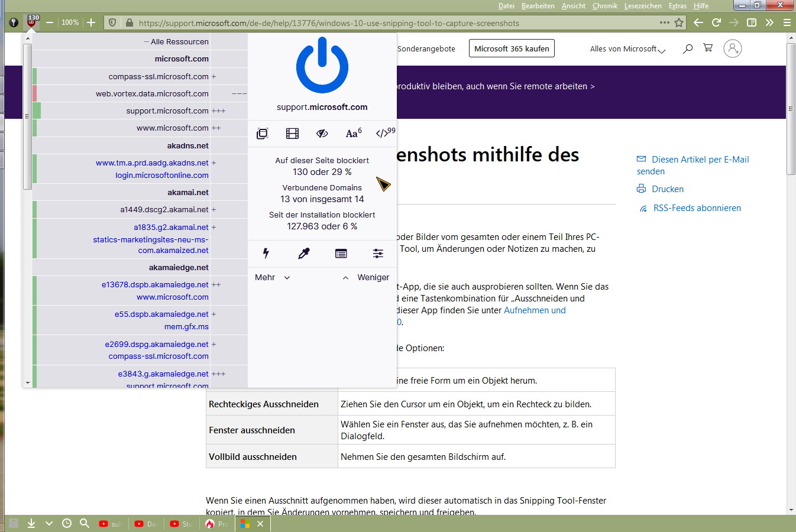Screen dimensions: 796x532
Task: Open the uBlock logger
Action: tap(341, 254)
